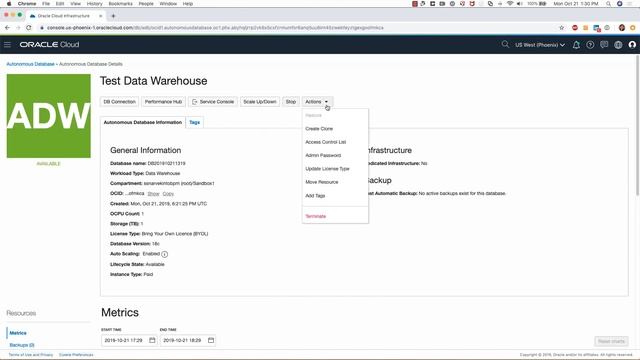Expand the US West (Phoenix) region dropdown
The image size is (640, 360).
click(540, 45)
